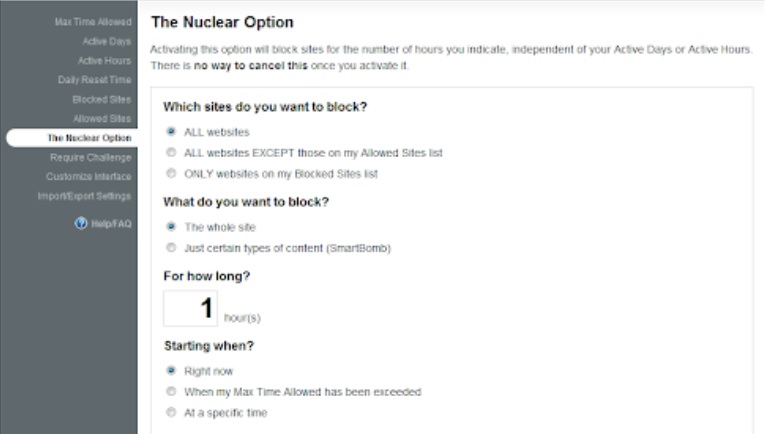Select the At a specific time option
This screenshot has height=434, width=765.
tap(171, 412)
